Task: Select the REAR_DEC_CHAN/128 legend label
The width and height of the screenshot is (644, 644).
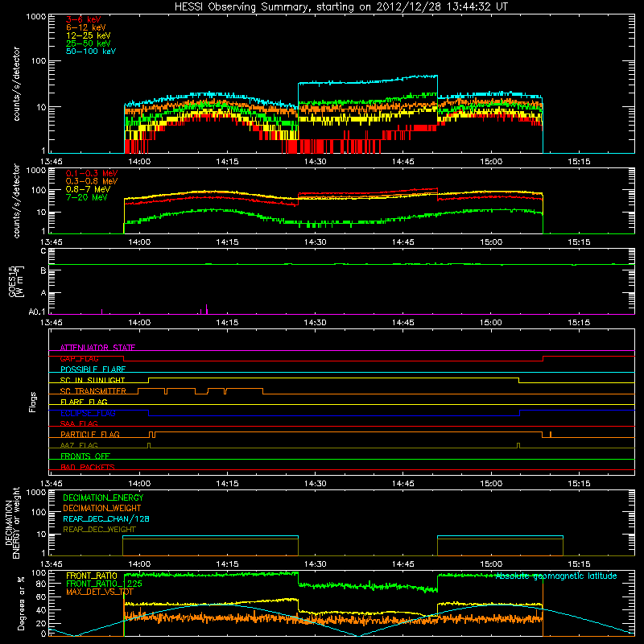Action: point(106,518)
